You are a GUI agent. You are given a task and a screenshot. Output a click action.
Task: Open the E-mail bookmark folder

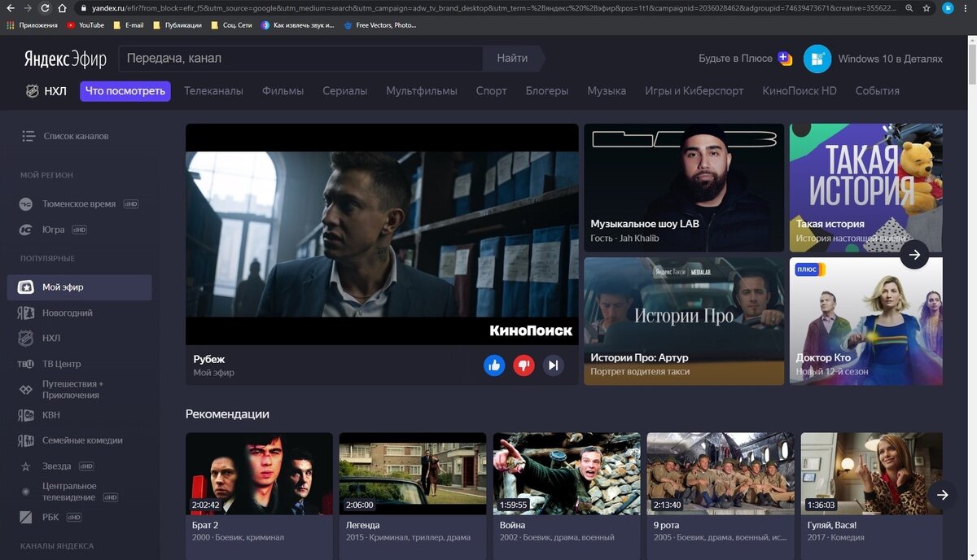[129, 25]
